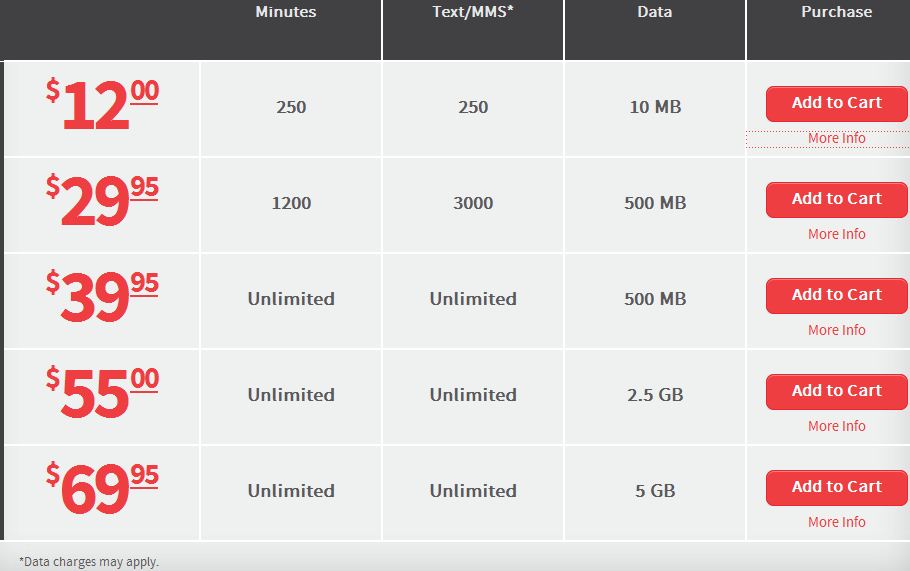The width and height of the screenshot is (910, 571).
Task: Click the Data column header
Action: (655, 12)
